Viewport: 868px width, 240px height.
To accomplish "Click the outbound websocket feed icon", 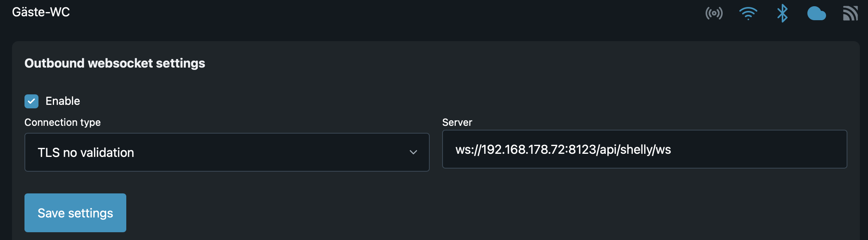I will click(x=850, y=13).
